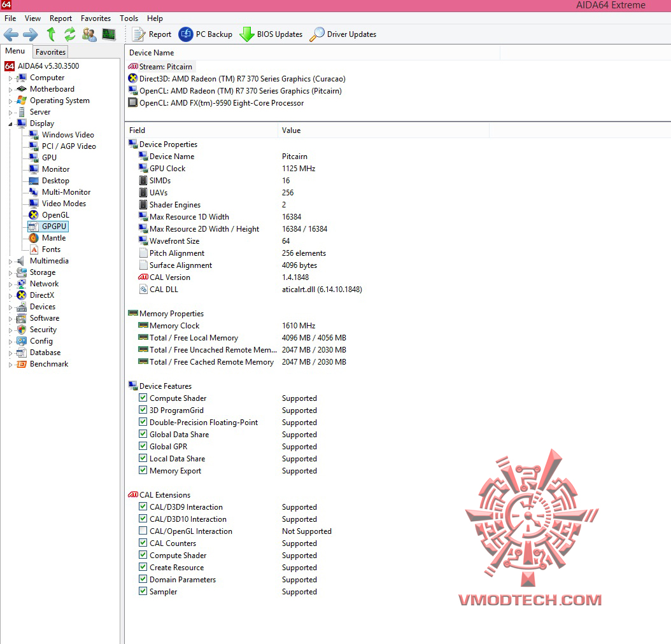Expand the Benchmark tree node
This screenshot has height=644, width=671.
click(x=10, y=365)
